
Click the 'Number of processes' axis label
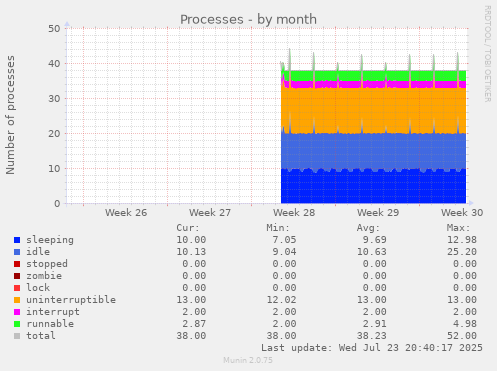10,115
